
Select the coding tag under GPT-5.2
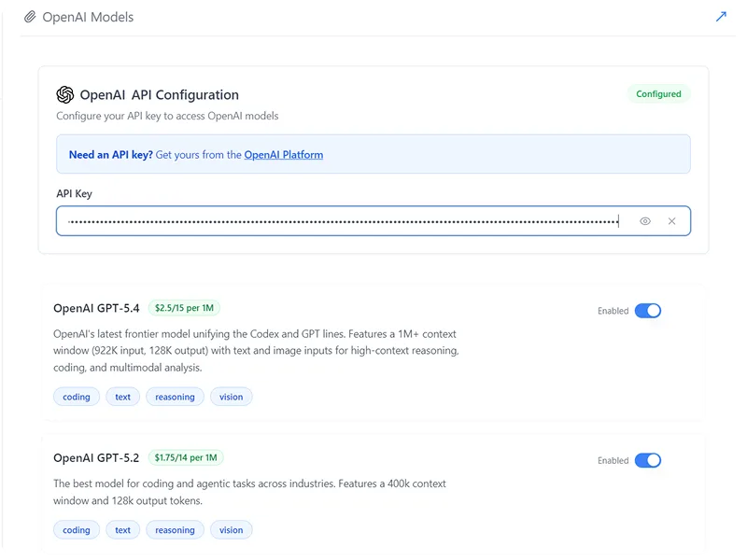click(x=77, y=530)
